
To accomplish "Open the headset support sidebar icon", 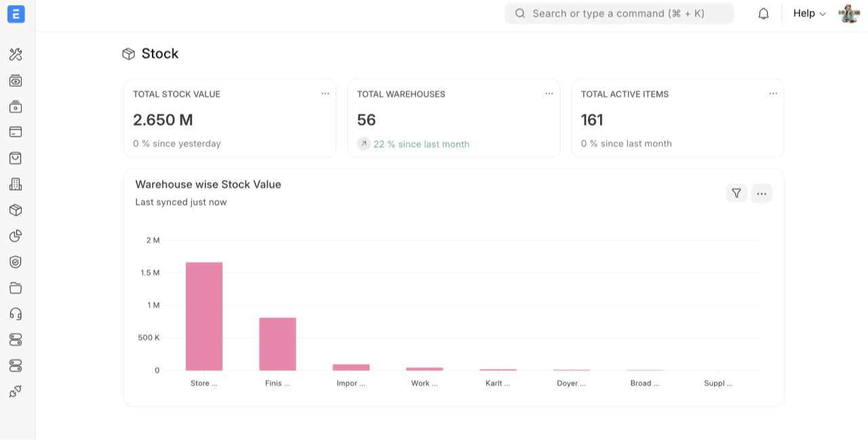I will click(16, 314).
